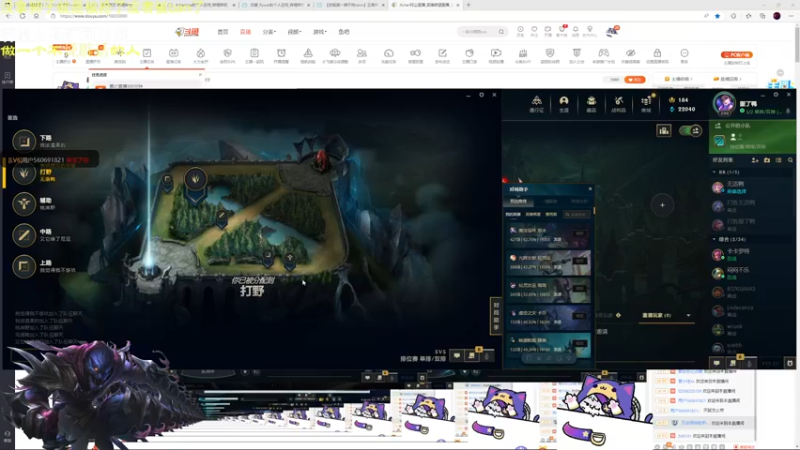Go to the 首页 tab in Douyu navigation
Image resolution: width=800 pixels, height=450 pixels.
click(223, 32)
